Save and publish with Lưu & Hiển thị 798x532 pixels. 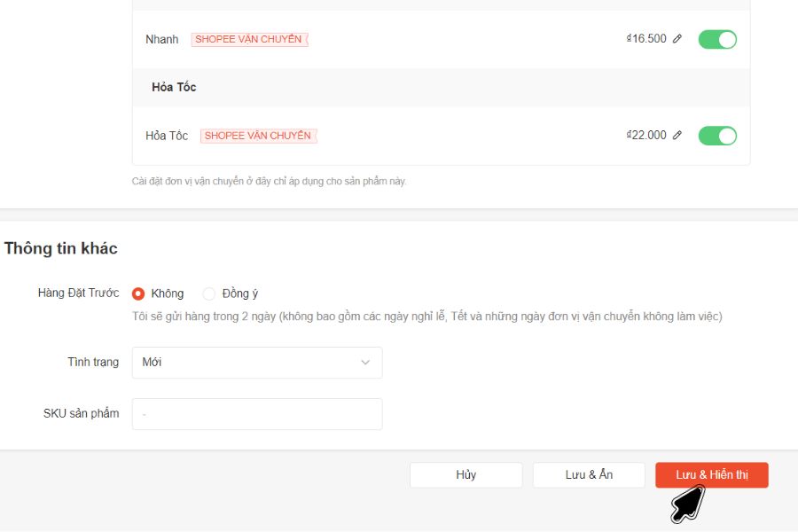click(711, 475)
